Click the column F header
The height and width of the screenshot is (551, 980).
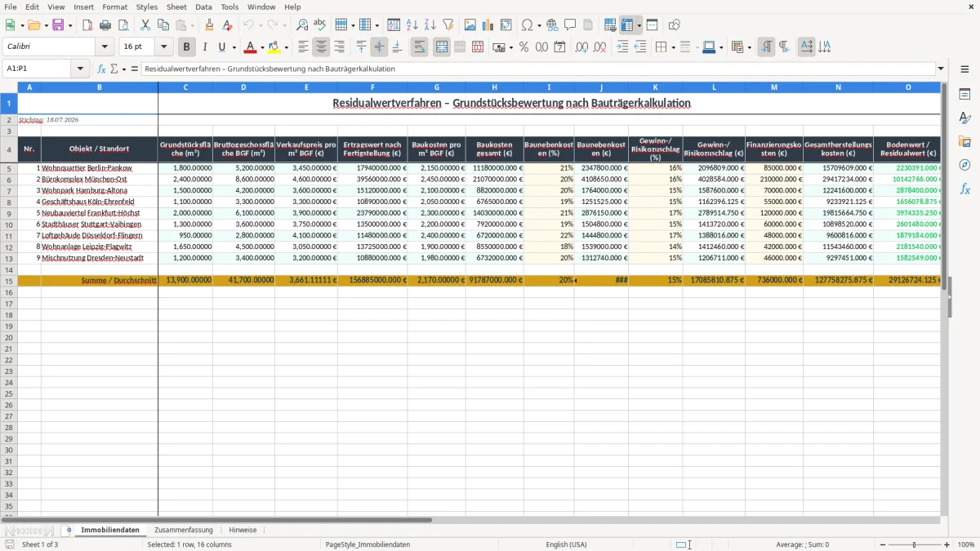pos(372,87)
